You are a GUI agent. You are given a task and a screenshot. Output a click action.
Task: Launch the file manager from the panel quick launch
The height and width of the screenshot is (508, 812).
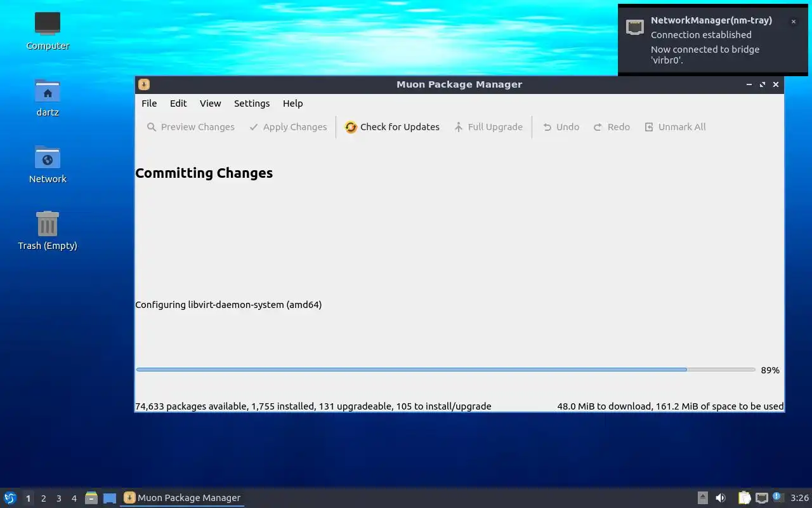[x=91, y=498]
